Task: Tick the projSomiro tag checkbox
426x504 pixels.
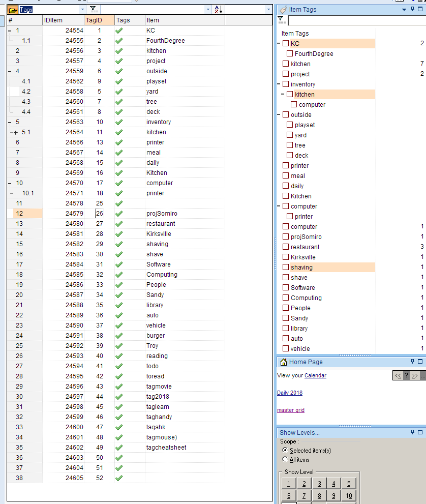Action: click(286, 236)
